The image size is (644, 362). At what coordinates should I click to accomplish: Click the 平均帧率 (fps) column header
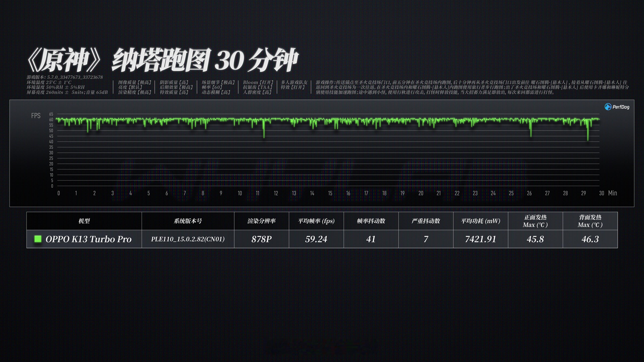coord(316,221)
